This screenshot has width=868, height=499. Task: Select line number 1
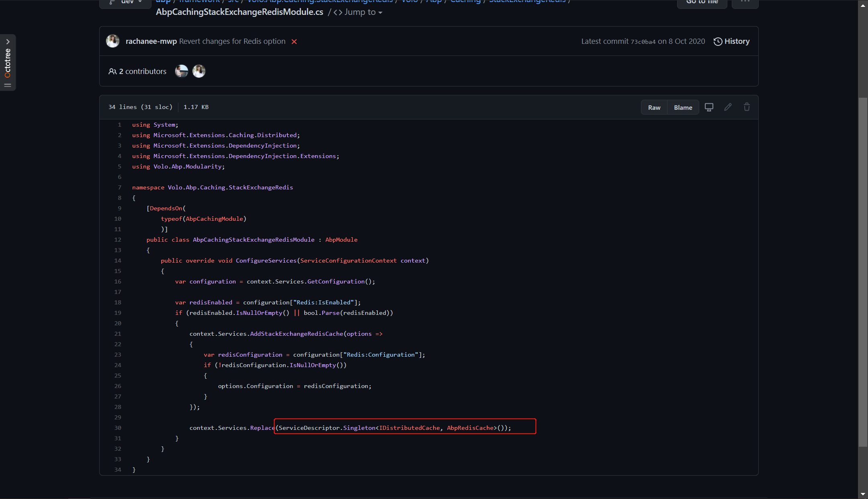pos(119,125)
